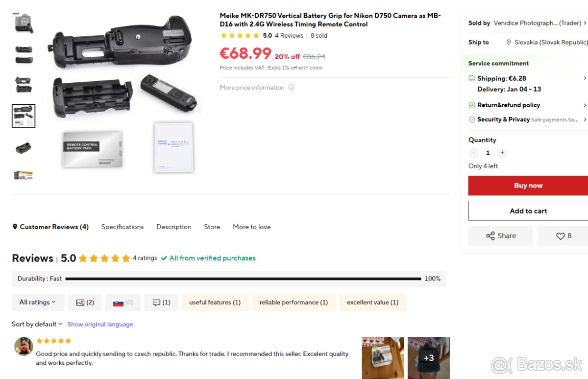This screenshot has height=379, width=588.
Task: Select the first product thumbnail image
Action: click(x=23, y=23)
